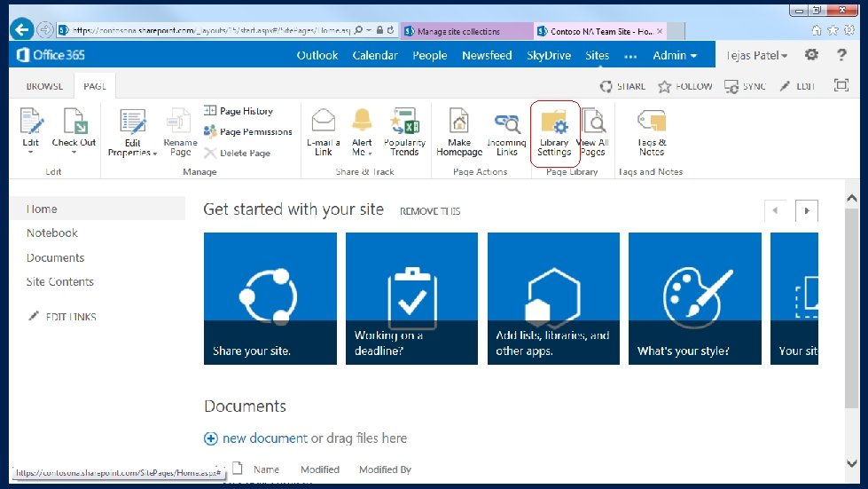
Task: Open Notebook in the left navigation
Action: pyautogui.click(x=52, y=233)
